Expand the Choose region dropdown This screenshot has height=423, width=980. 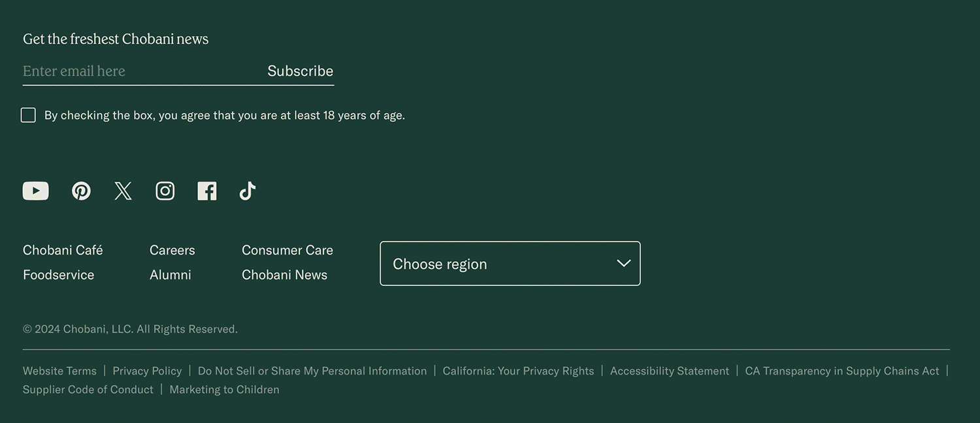pos(510,264)
